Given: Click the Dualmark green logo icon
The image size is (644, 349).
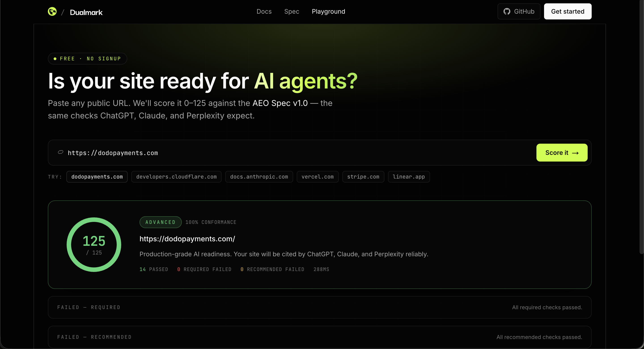Looking at the screenshot, I should coord(52,11).
